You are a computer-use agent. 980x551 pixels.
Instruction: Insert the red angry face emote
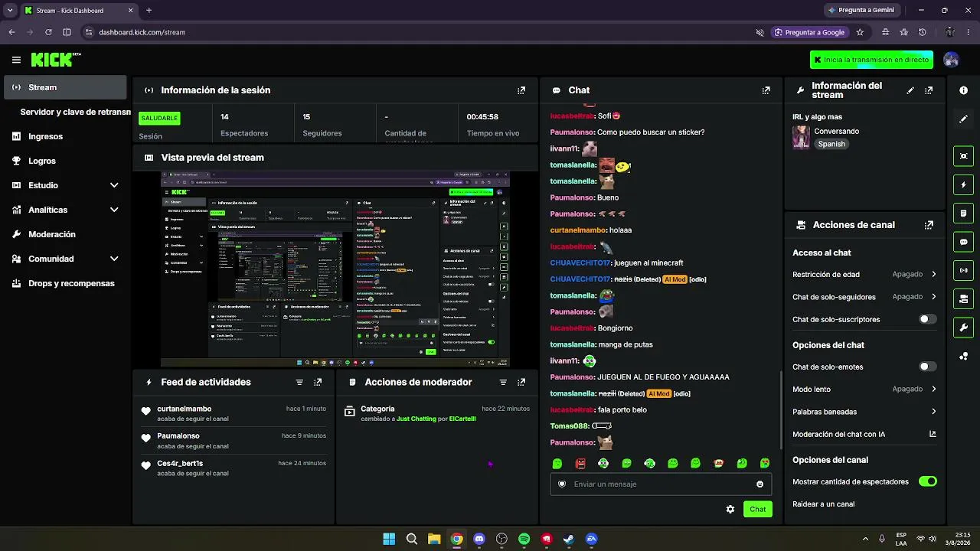tap(580, 463)
